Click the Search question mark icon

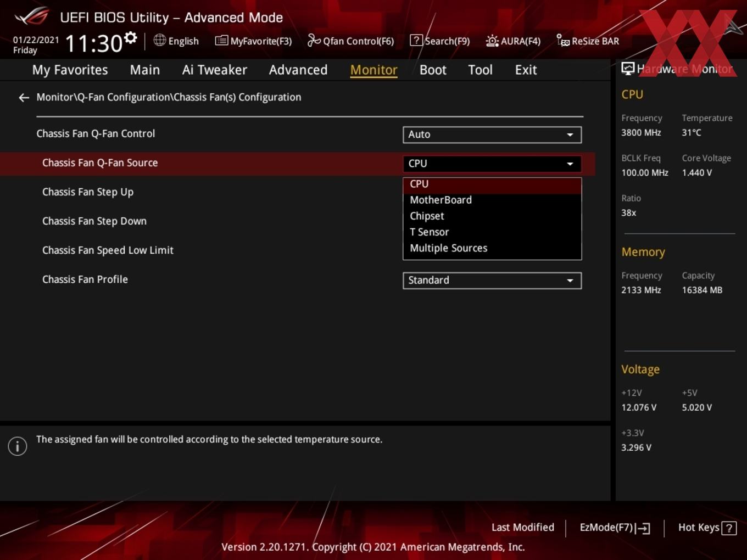tap(416, 40)
